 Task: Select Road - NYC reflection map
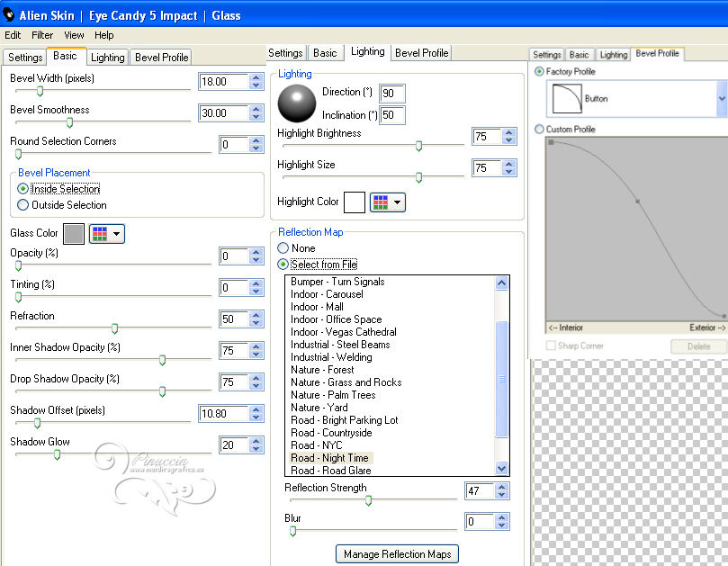(316, 445)
